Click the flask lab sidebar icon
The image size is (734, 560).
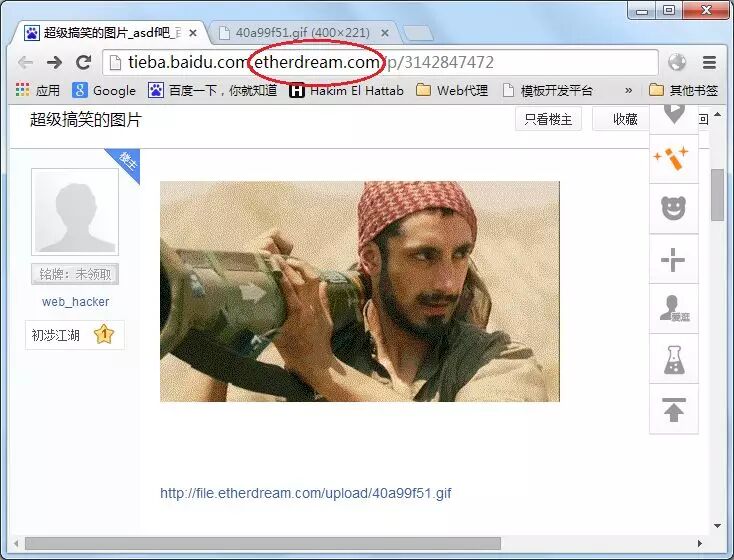click(x=674, y=359)
